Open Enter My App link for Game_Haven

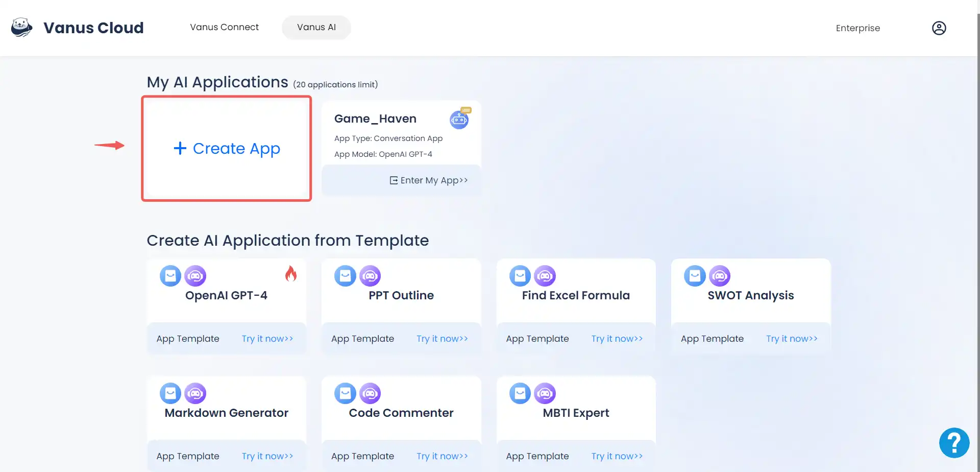point(429,180)
